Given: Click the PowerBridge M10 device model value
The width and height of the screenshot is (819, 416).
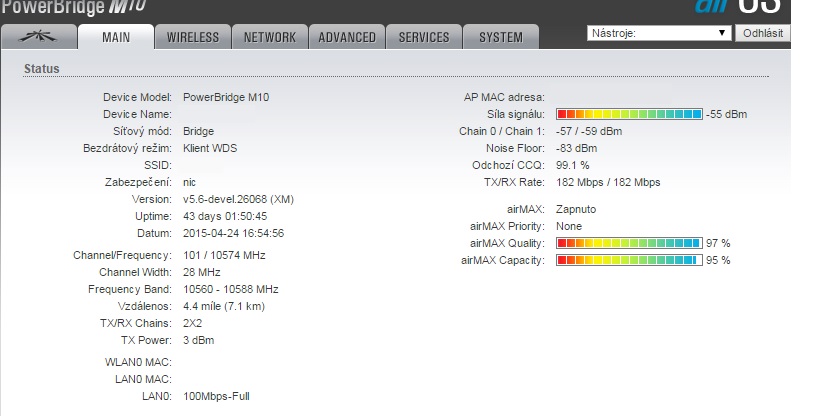Looking at the screenshot, I should coord(226,97).
